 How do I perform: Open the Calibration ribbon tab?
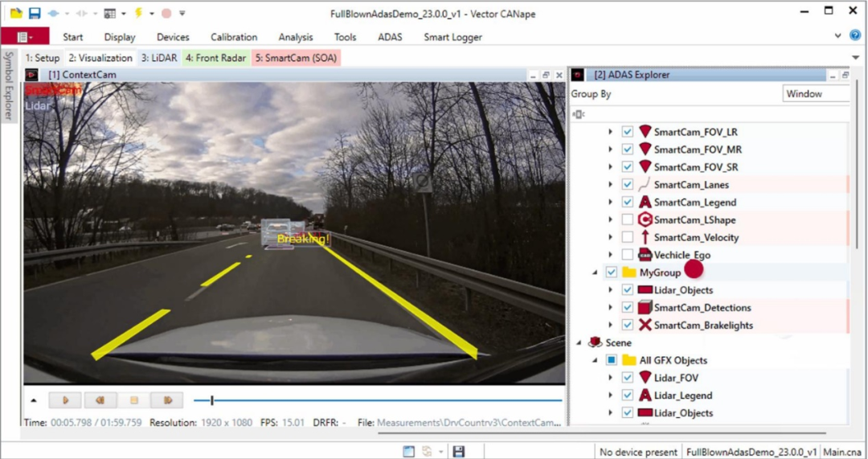click(x=234, y=37)
